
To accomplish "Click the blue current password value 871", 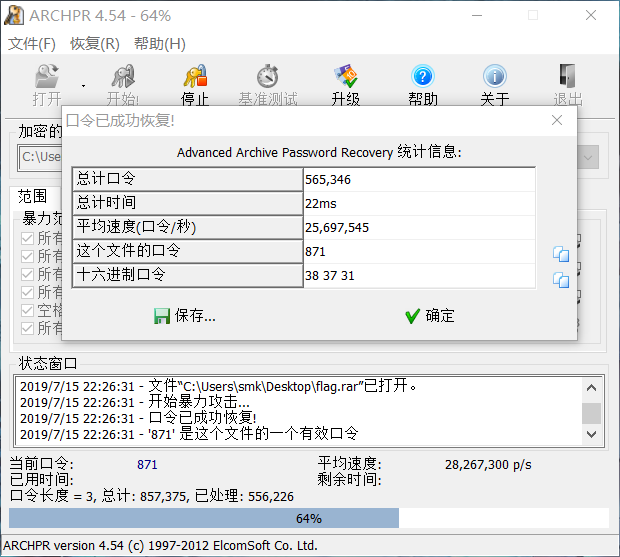I will [x=147, y=464].
